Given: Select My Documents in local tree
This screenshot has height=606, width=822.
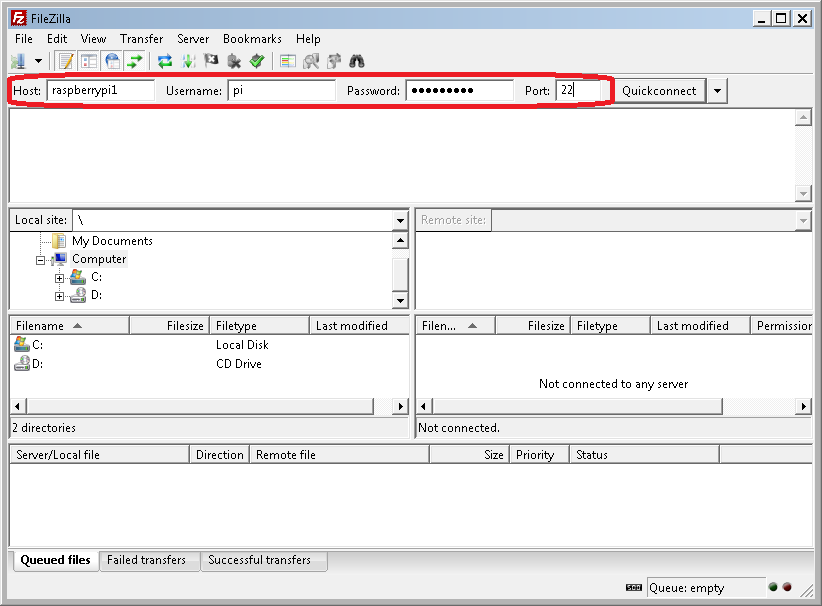Looking at the screenshot, I should [112, 241].
